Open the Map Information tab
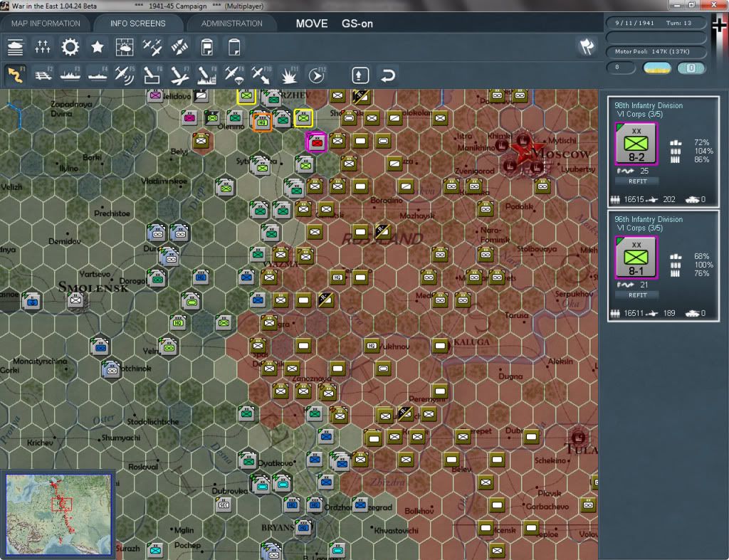Screen dimensions: 729x560 [46, 23]
